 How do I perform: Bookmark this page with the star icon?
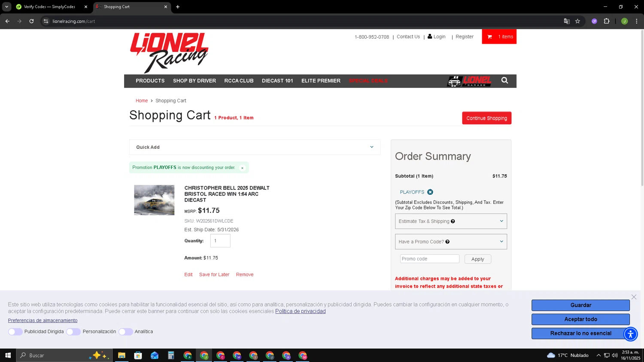click(577, 21)
